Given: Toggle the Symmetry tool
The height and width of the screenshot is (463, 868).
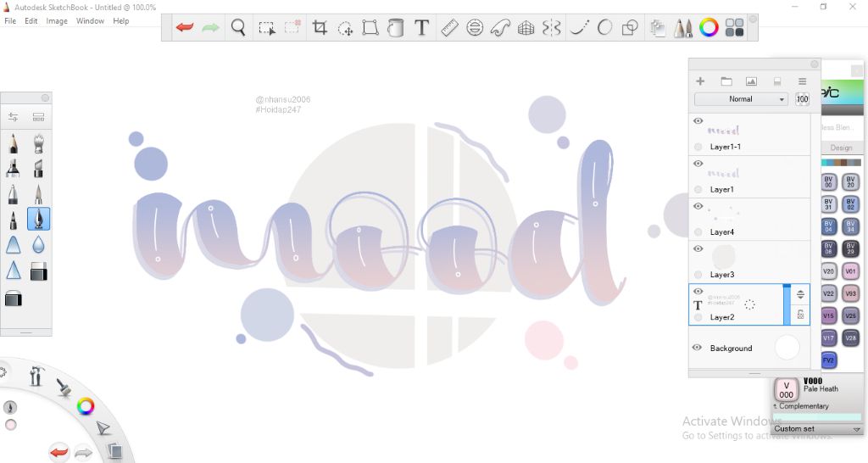Looking at the screenshot, I should coord(551,27).
